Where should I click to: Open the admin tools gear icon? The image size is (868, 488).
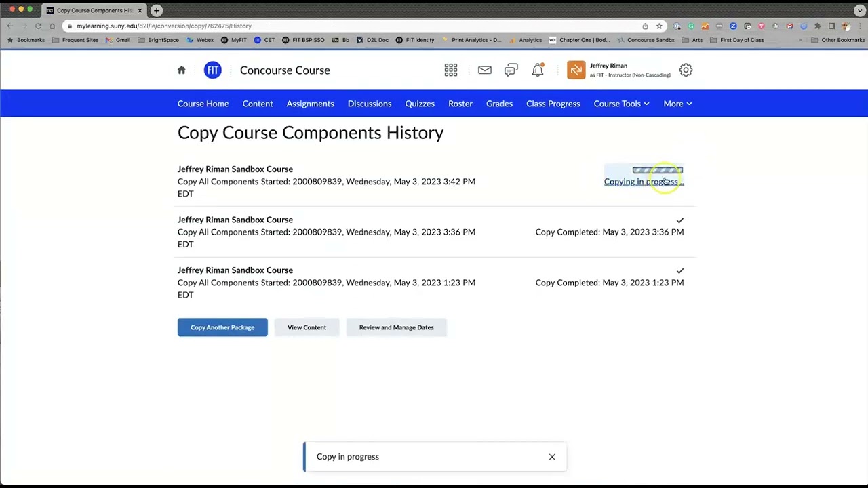686,70
